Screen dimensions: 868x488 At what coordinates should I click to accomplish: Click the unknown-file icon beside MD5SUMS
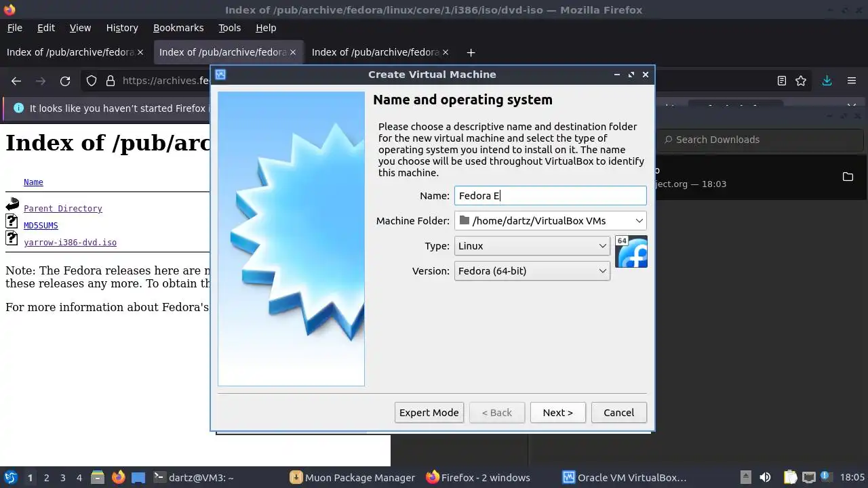pos(12,221)
